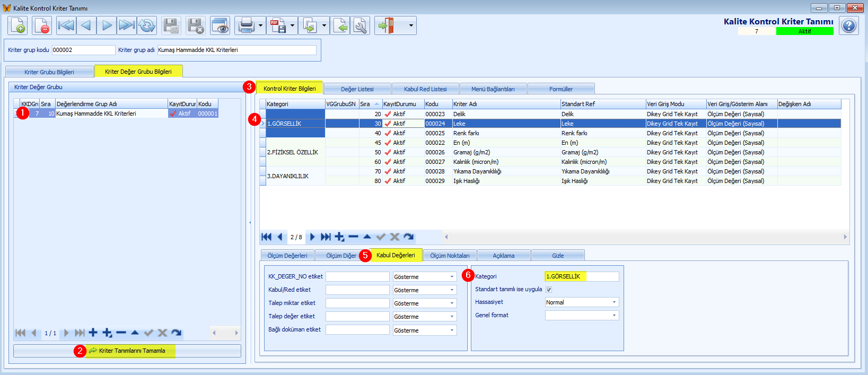Open the Hassasiyet dropdown showing Normal
The height and width of the screenshot is (375, 868).
(614, 302)
